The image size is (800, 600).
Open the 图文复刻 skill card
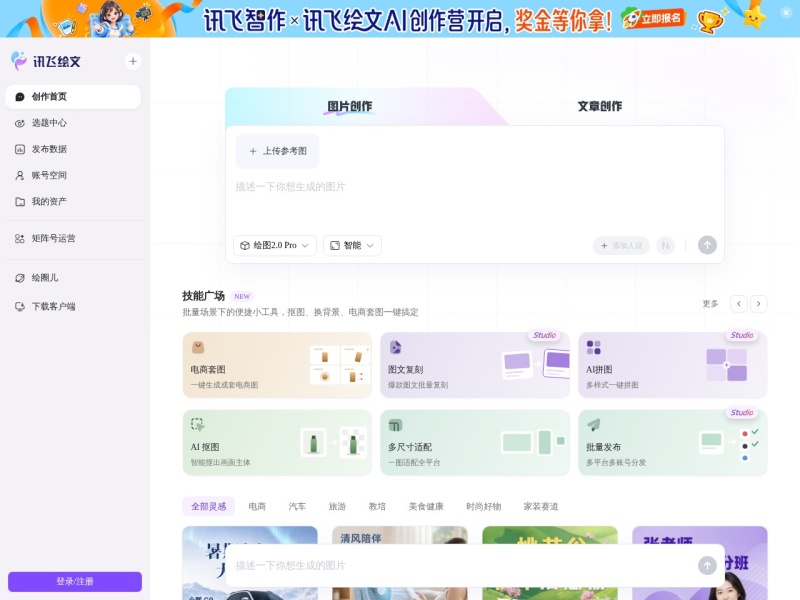pos(474,365)
